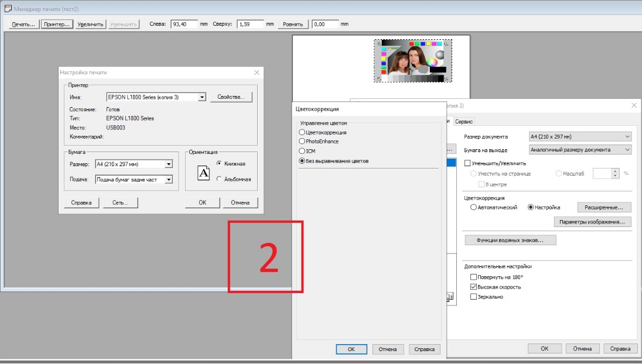Click the Ровнять button in the toolbar
Screen dimensions: 642x364
[293, 24]
